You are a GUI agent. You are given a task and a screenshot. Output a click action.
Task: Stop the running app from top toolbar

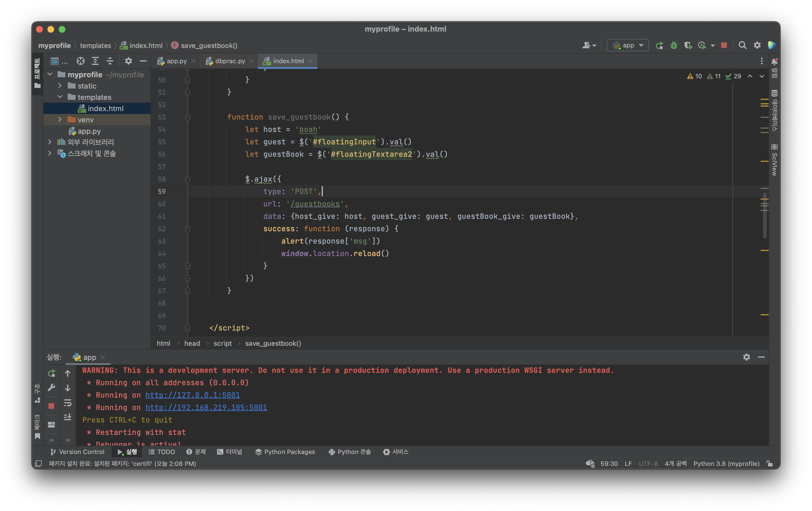tap(724, 45)
